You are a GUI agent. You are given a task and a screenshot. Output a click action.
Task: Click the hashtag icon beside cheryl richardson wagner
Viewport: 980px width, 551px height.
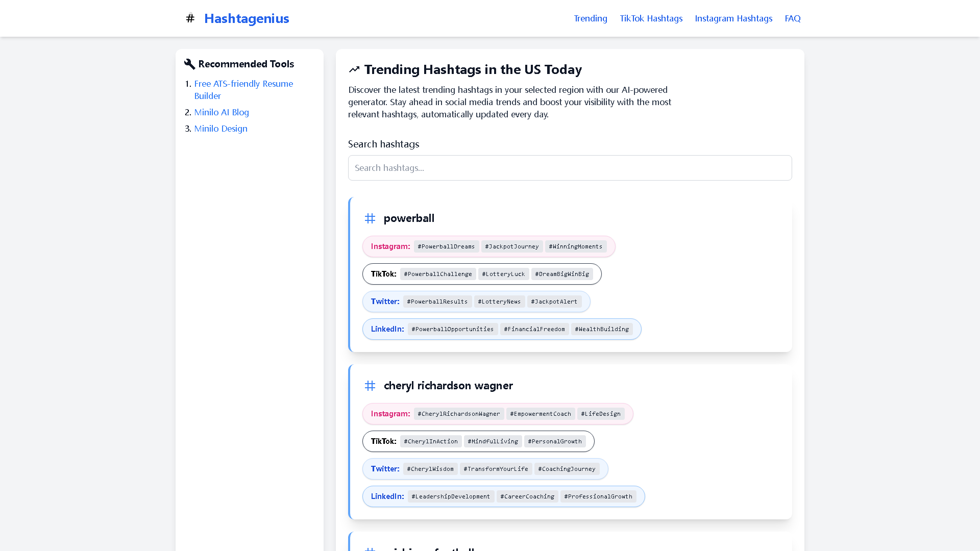[370, 386]
